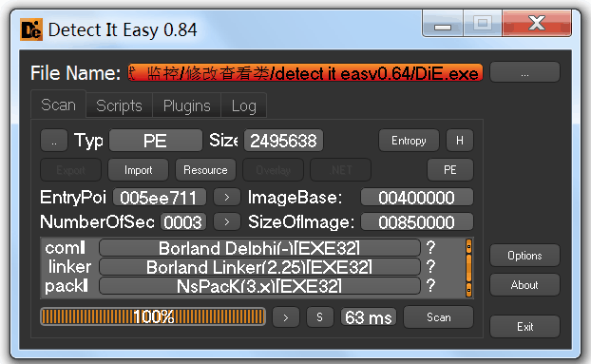Open the Resource viewer
591x364 pixels.
point(205,170)
